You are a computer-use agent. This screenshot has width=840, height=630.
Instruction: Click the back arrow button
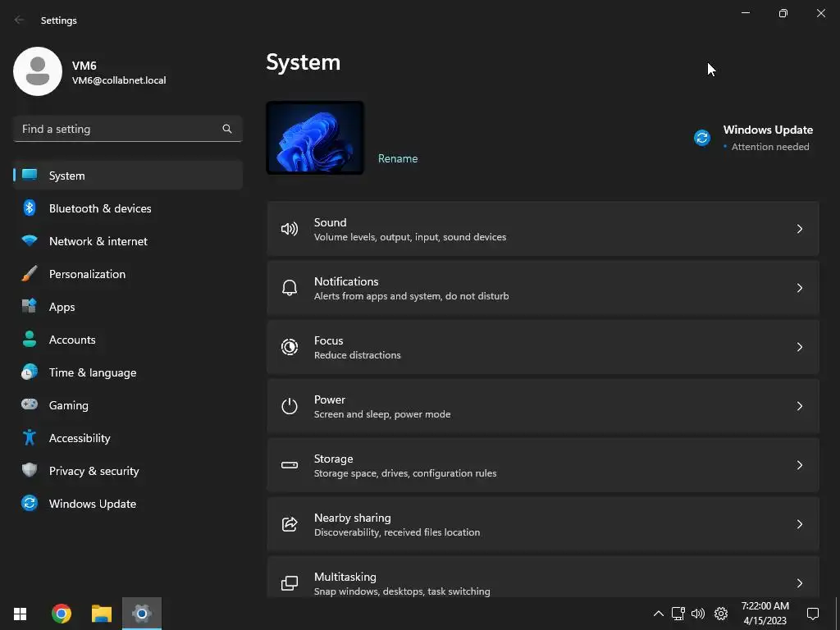(20, 20)
